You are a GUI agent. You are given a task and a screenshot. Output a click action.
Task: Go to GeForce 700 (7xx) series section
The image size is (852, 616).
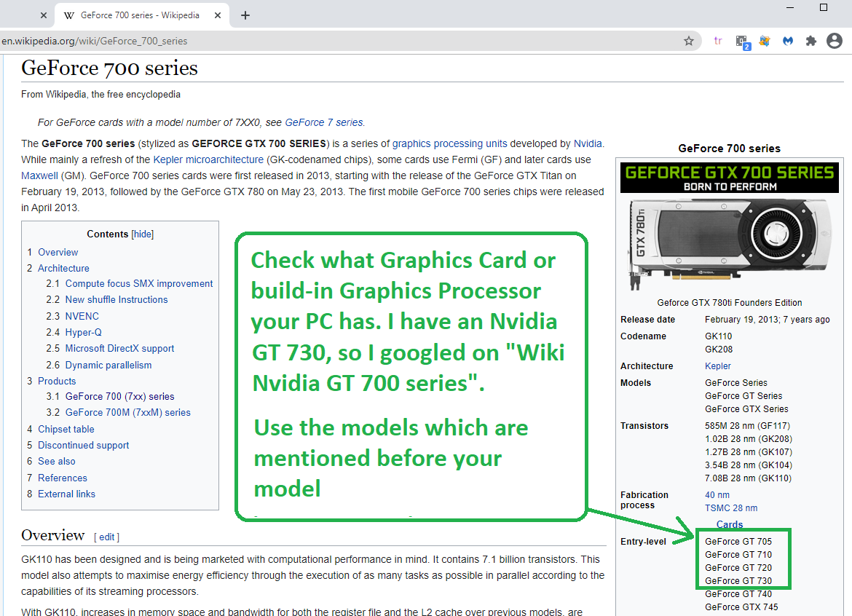coord(119,397)
